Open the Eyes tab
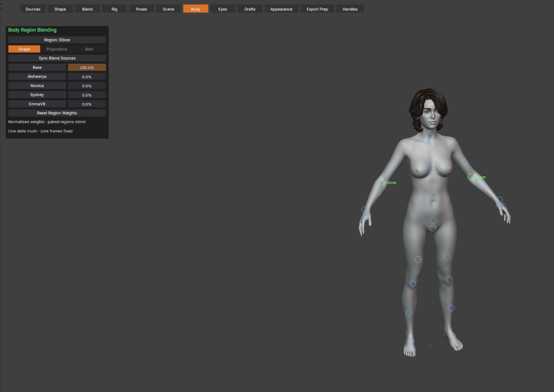 click(x=223, y=9)
